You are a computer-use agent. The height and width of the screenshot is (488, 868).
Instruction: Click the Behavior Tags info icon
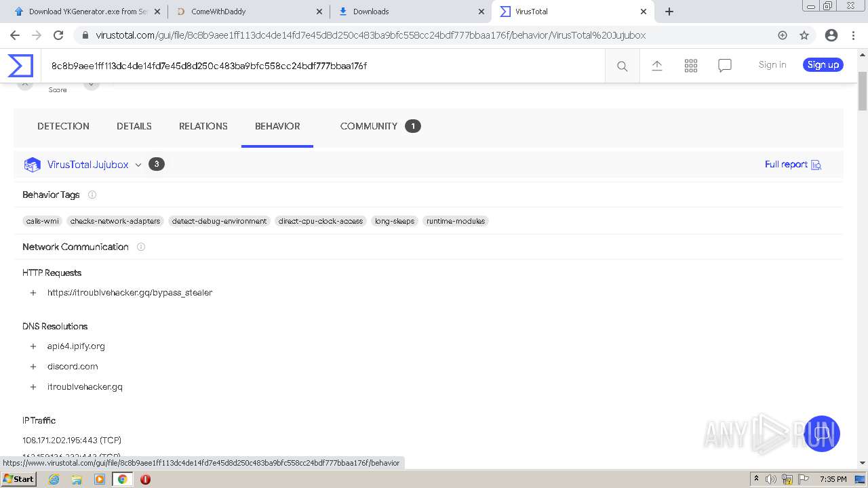click(92, 195)
